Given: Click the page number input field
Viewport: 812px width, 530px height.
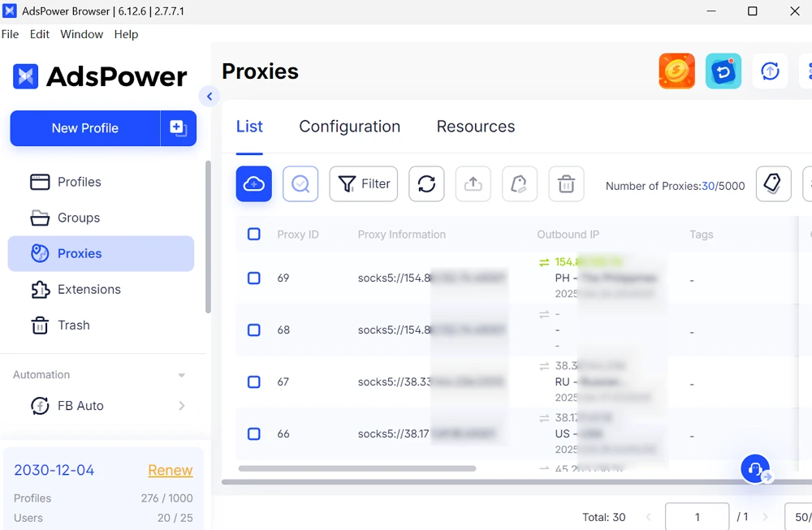Looking at the screenshot, I should click(697, 516).
